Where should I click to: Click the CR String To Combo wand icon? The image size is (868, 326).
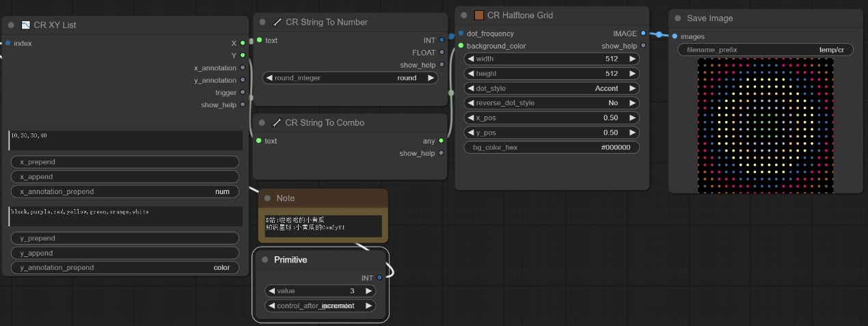[x=277, y=123]
